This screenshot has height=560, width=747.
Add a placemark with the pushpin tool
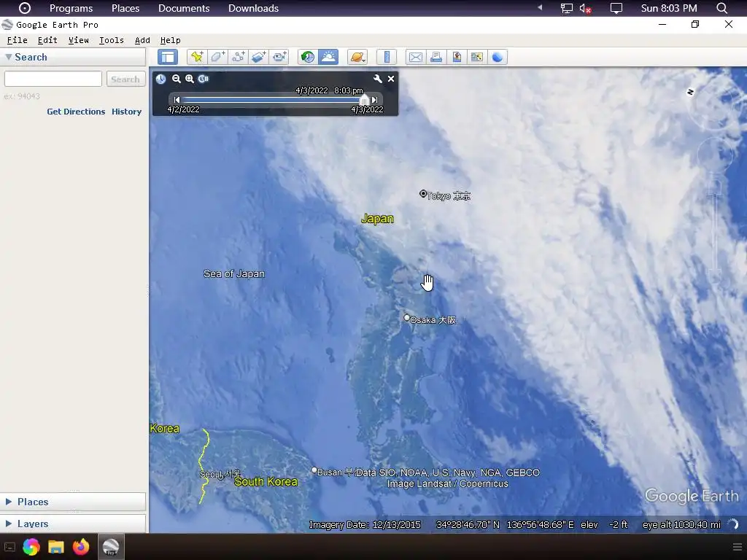click(197, 57)
